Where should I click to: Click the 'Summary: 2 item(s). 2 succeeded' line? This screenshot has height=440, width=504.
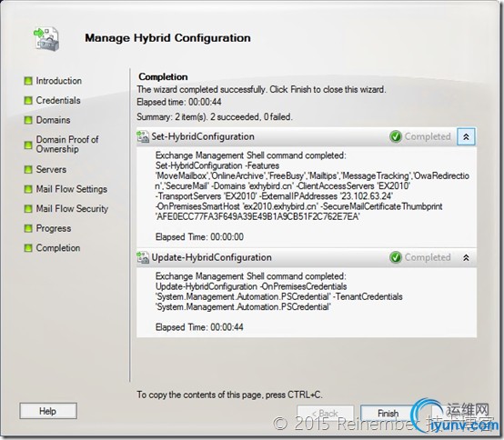tap(215, 117)
